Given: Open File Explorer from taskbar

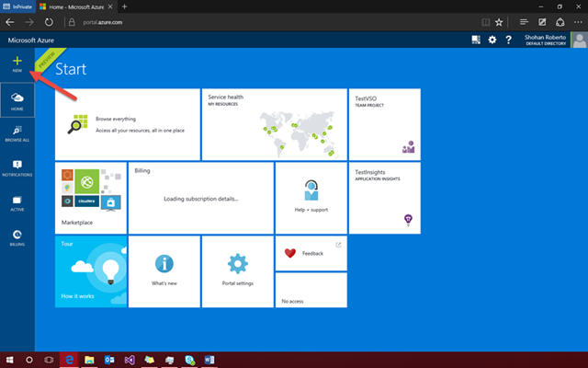Looking at the screenshot, I should tap(89, 360).
